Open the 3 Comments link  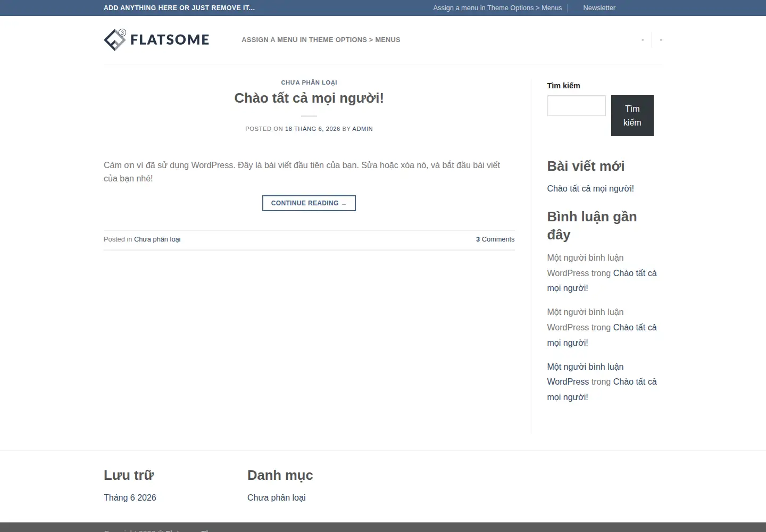[x=495, y=239]
